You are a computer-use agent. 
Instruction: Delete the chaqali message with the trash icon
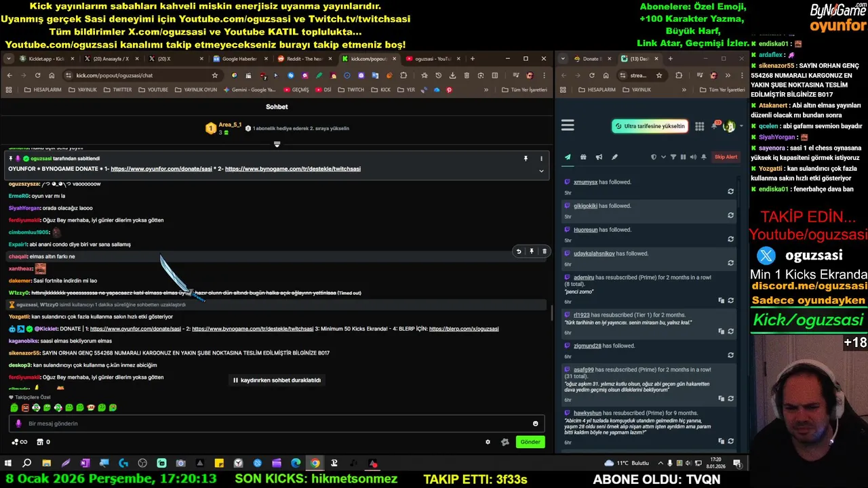544,251
